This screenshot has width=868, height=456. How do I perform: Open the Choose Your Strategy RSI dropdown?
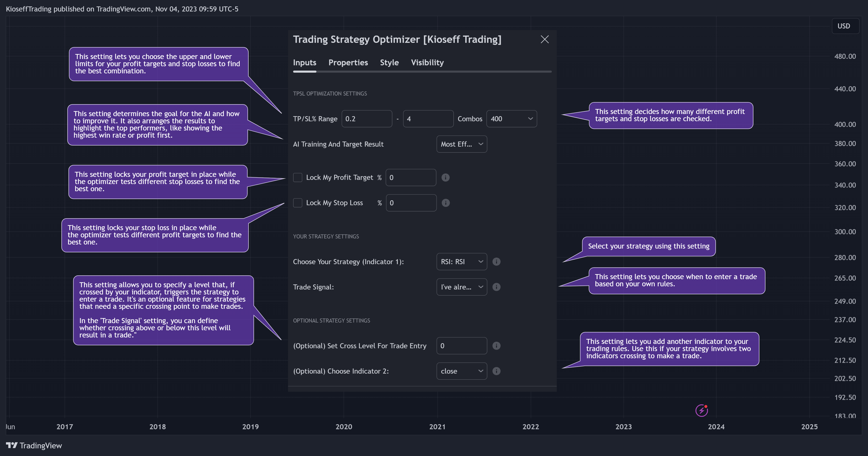click(x=462, y=261)
